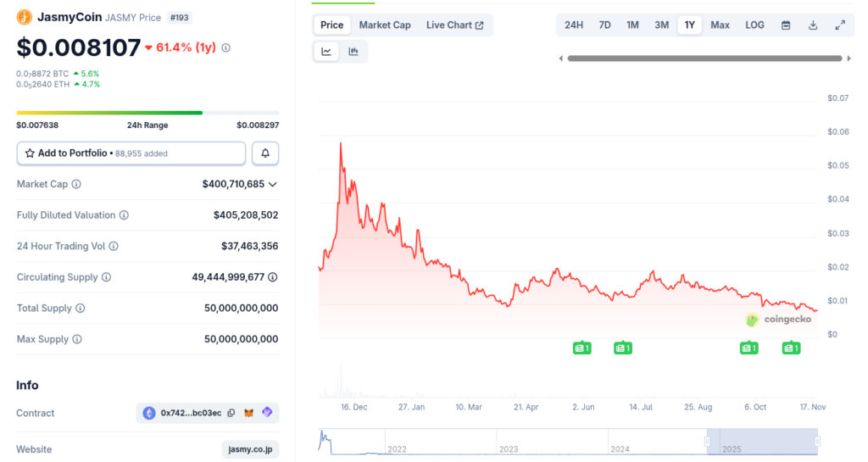
Task: Select the Max time range
Action: 720,25
